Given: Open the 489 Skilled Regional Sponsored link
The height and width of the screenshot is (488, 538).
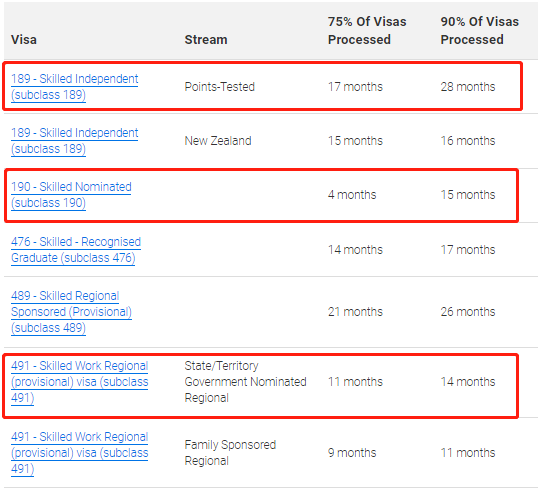Looking at the screenshot, I should point(71,312).
